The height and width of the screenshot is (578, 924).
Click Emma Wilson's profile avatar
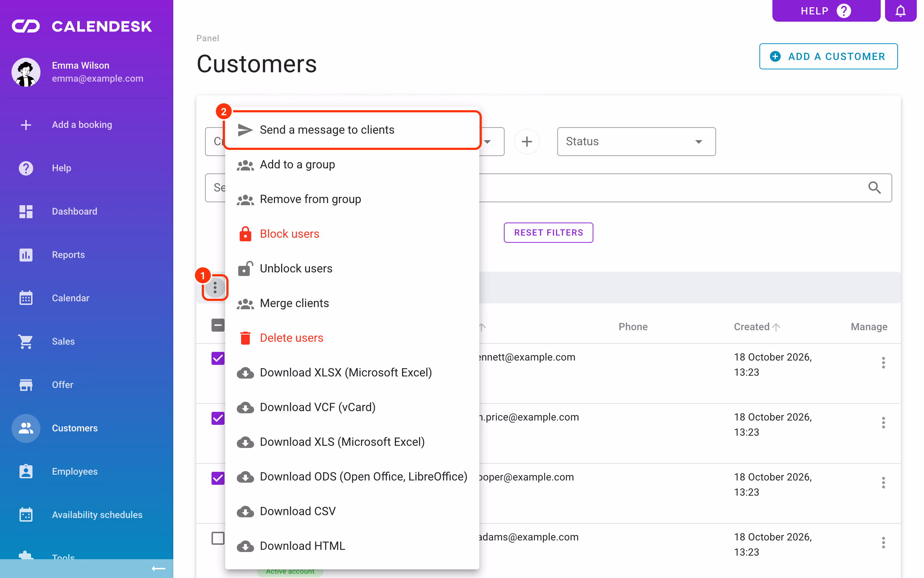[26, 72]
